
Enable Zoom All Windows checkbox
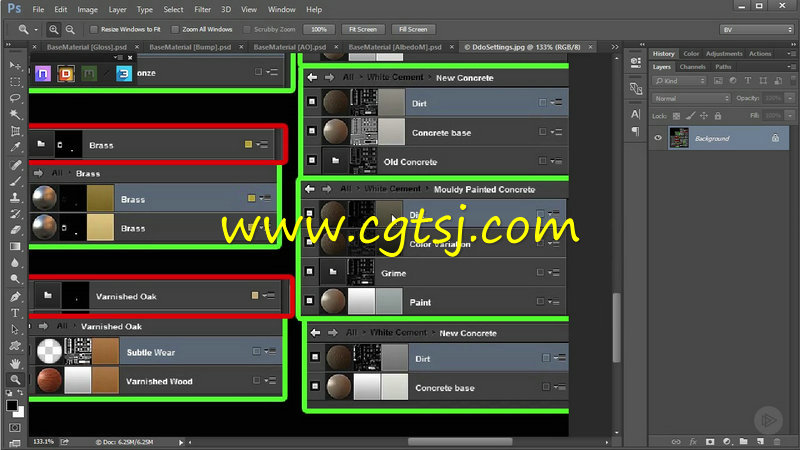pyautogui.click(x=175, y=30)
